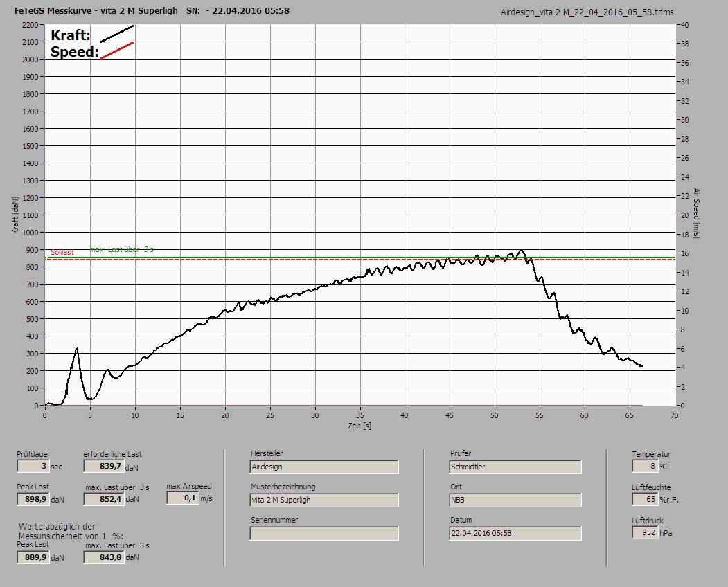This screenshot has height=587, width=728.
Task: Click the 70 tick on Zeit axis
Action: point(675,415)
